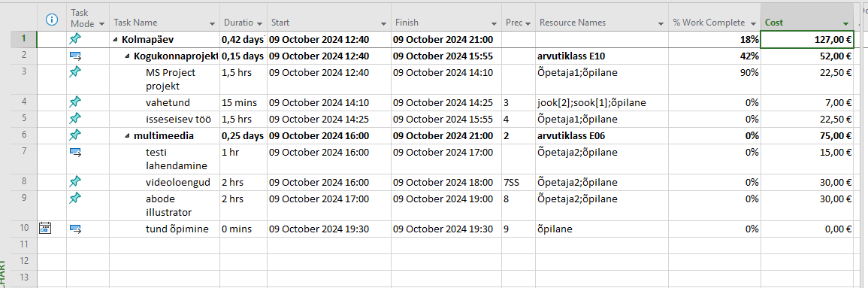
Task: Select row number 6 header
Action: click(24, 135)
